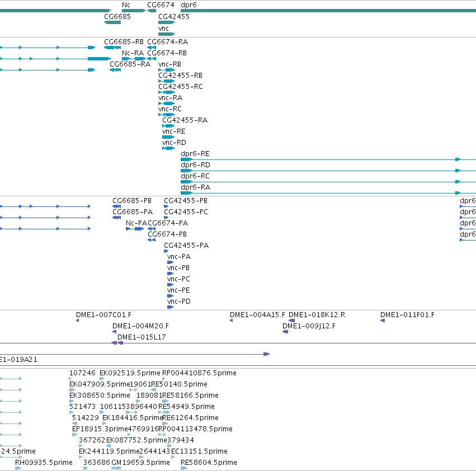Click transcript dpr6-RC label
476x471 pixels.
click(x=195, y=176)
